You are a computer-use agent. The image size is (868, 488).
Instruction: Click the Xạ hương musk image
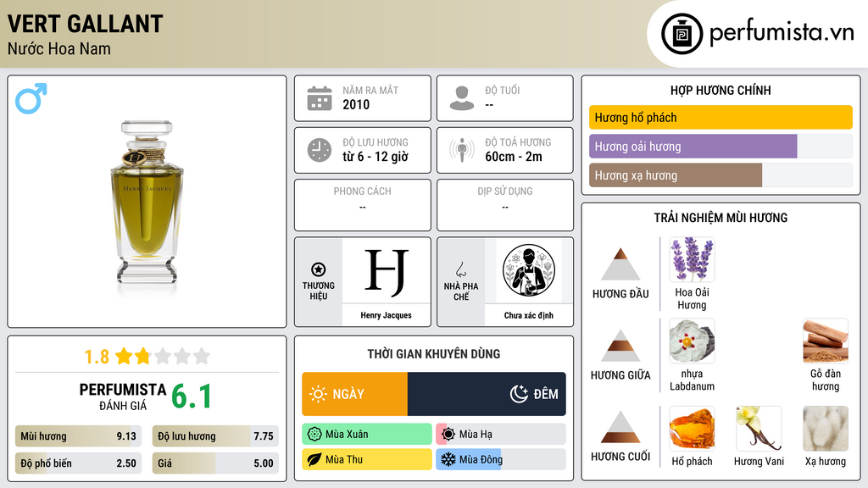click(x=826, y=428)
